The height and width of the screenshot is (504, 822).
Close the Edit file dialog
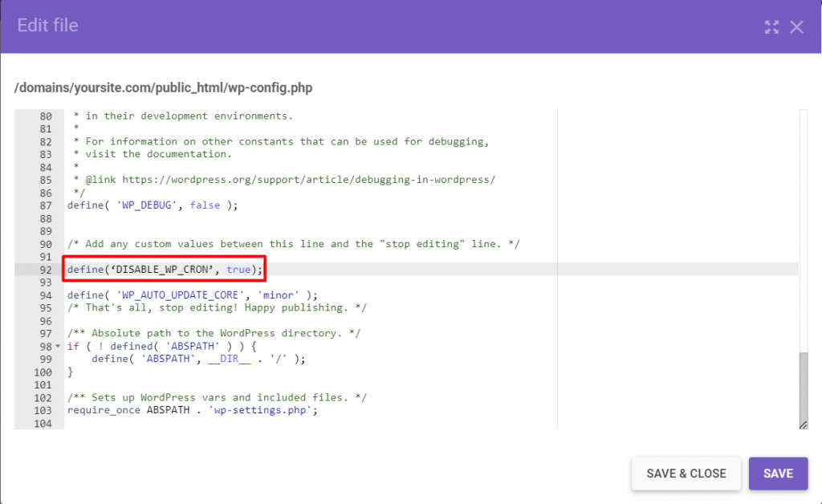click(x=796, y=26)
